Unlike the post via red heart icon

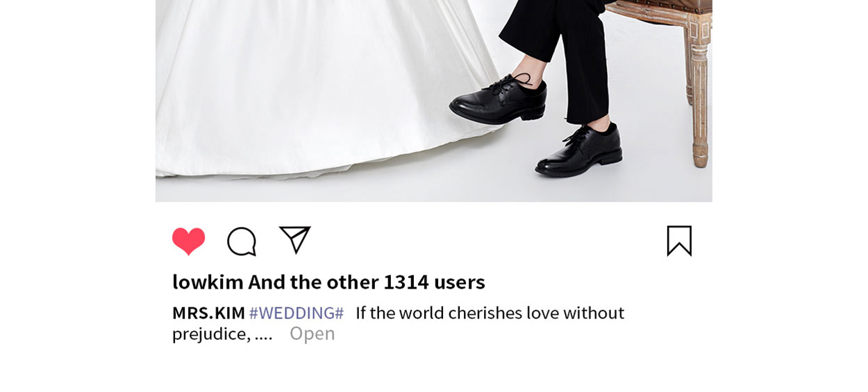point(189,241)
